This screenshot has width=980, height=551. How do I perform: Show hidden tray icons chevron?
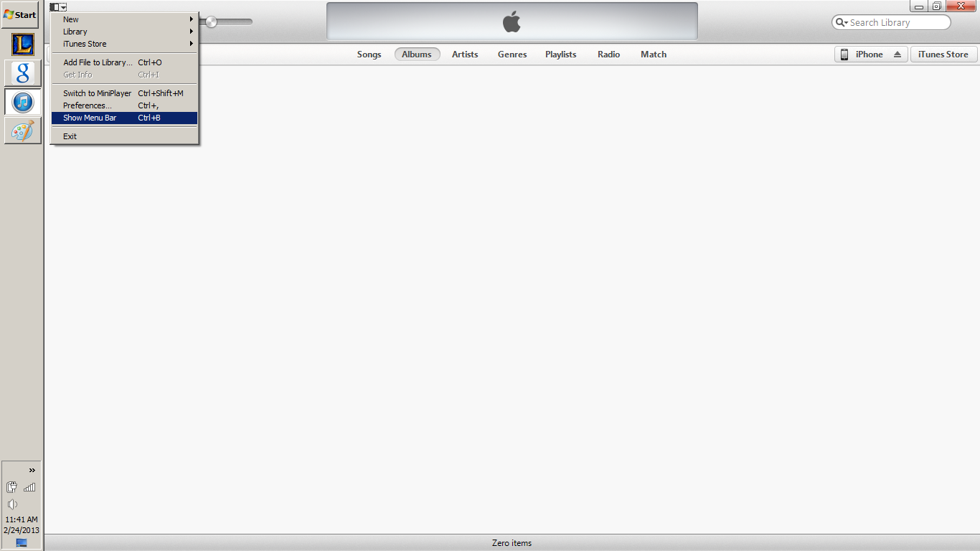(x=32, y=471)
